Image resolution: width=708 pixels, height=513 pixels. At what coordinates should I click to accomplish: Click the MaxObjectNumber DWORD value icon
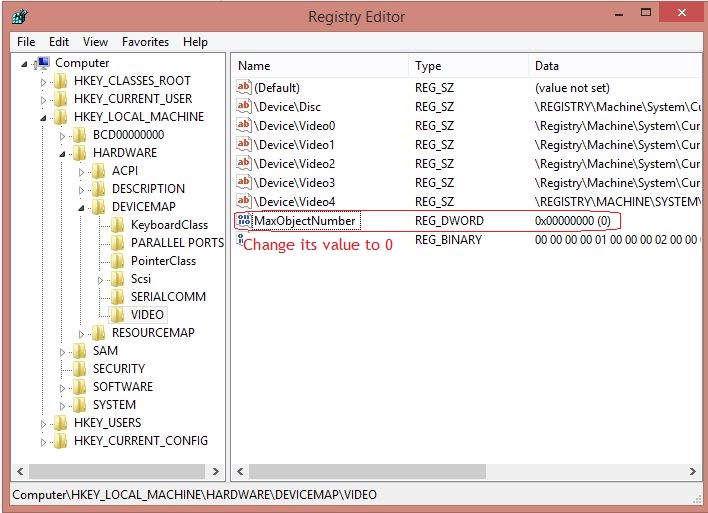[x=243, y=221]
